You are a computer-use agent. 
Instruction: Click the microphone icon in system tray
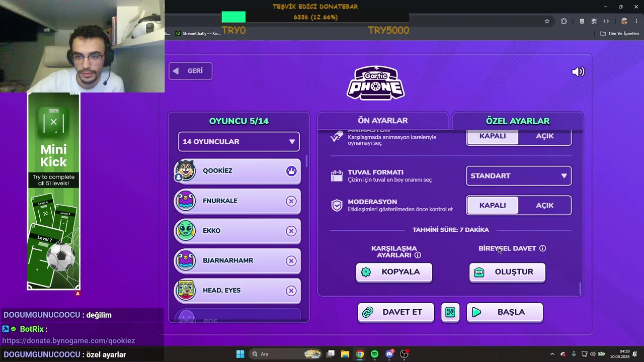[574, 354]
